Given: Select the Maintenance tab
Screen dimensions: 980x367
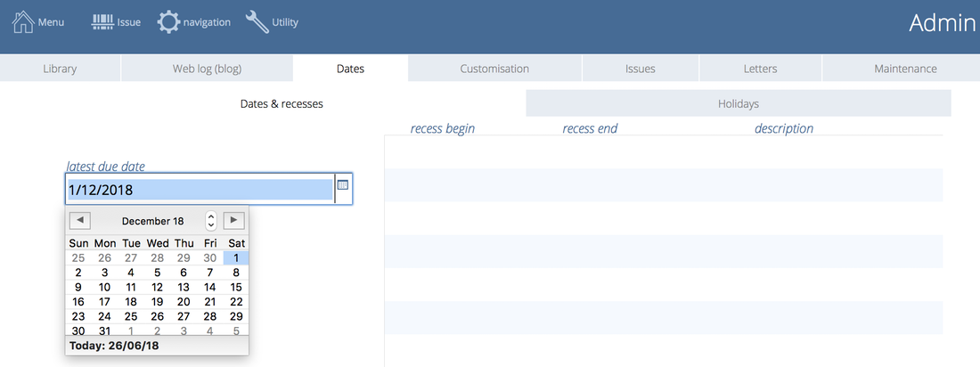Looking at the screenshot, I should tap(905, 69).
